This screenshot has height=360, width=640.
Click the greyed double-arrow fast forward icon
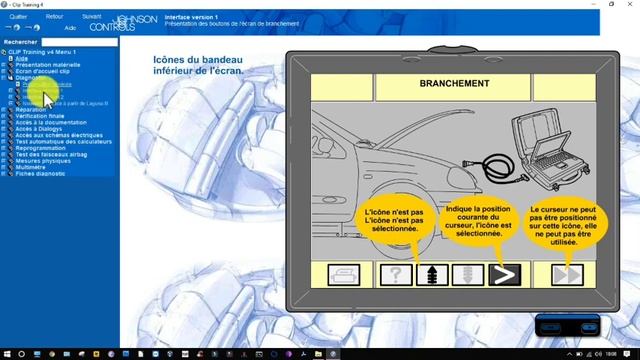tap(567, 275)
